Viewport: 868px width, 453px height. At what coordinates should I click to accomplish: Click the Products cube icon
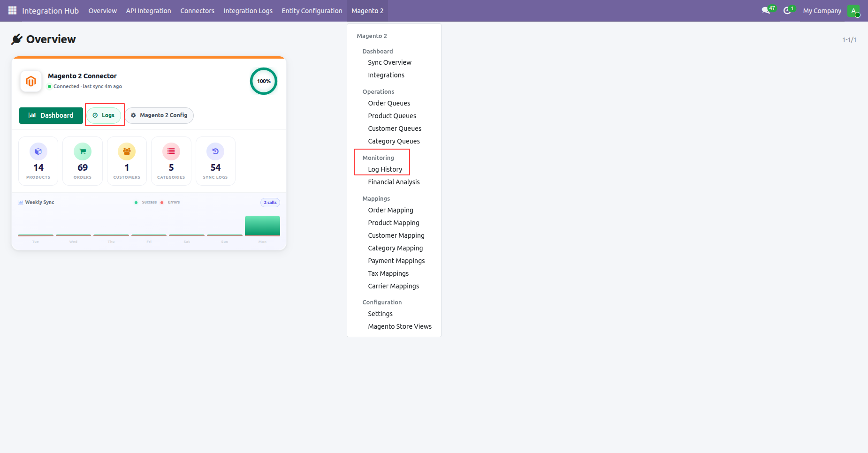tap(38, 151)
